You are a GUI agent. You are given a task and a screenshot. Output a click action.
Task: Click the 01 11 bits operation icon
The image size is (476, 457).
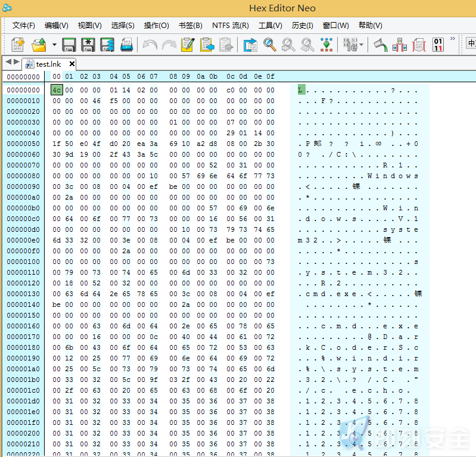click(438, 45)
